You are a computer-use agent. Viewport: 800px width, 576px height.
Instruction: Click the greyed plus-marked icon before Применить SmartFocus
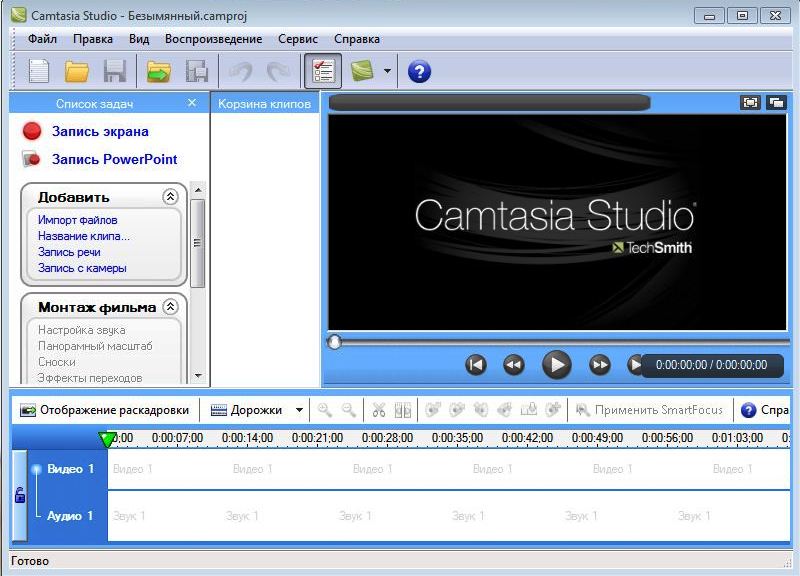[553, 410]
